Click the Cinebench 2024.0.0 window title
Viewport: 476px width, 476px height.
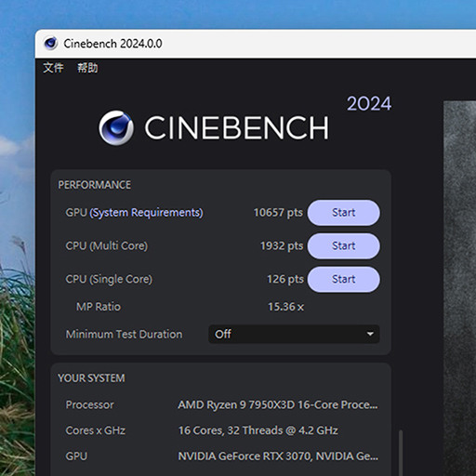tap(112, 44)
